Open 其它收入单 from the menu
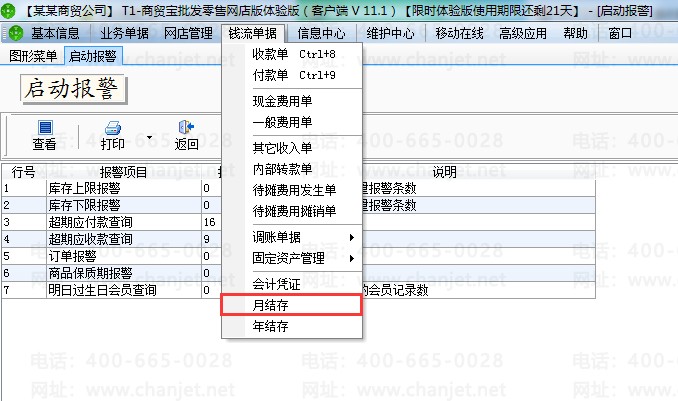678x401 pixels. (x=292, y=148)
